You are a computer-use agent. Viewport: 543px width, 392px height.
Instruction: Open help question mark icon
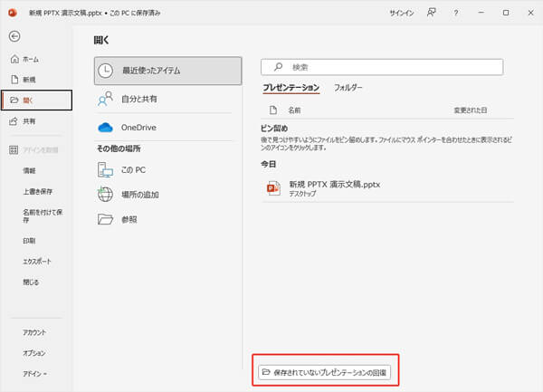[456, 13]
